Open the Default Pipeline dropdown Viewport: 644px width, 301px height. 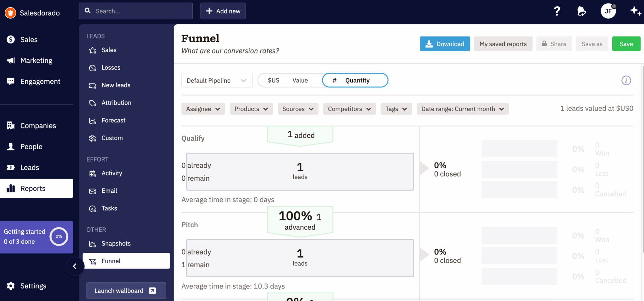(217, 81)
